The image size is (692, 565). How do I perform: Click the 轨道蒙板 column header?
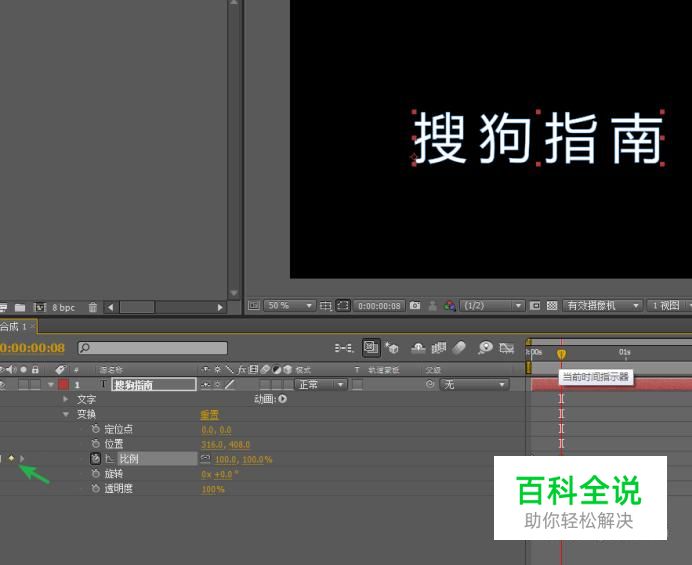click(x=384, y=370)
